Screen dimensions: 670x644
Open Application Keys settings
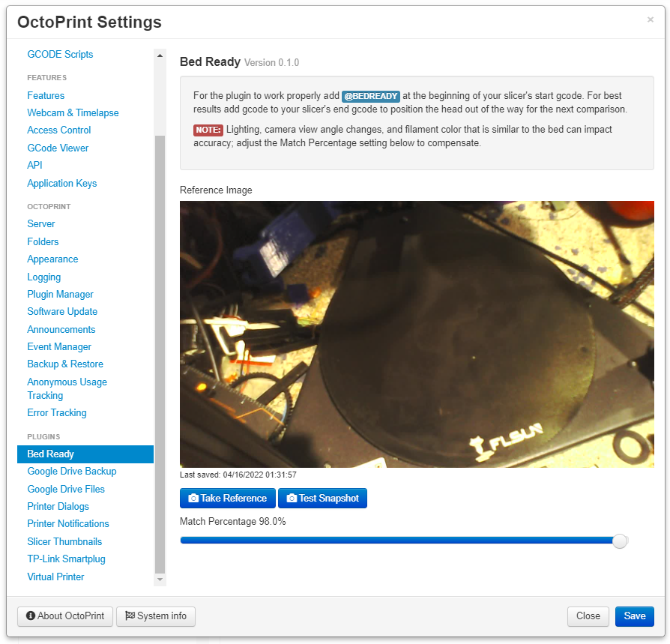pos(62,184)
